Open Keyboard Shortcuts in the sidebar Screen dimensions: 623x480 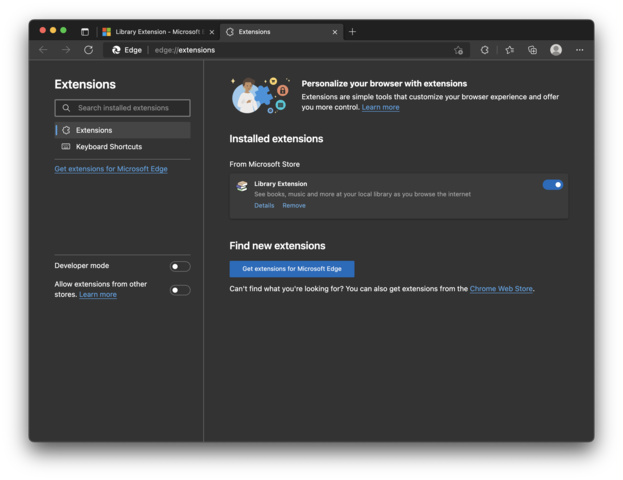tap(122, 147)
